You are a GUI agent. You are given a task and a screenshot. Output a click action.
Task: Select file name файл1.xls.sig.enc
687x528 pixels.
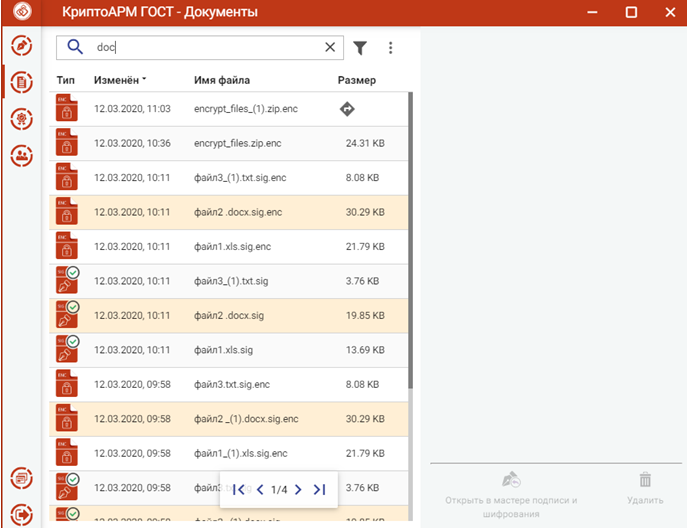coord(232,247)
